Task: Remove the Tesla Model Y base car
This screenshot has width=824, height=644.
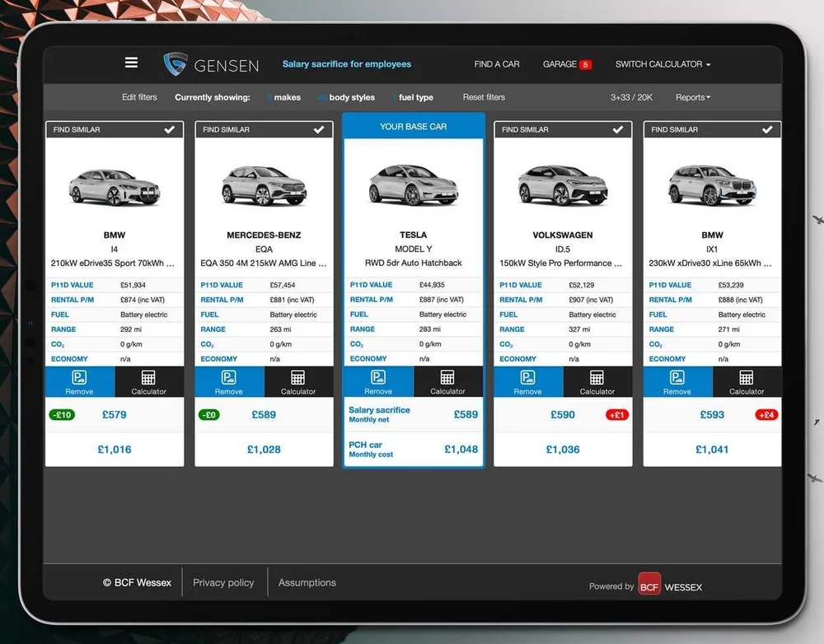Action: click(x=379, y=382)
